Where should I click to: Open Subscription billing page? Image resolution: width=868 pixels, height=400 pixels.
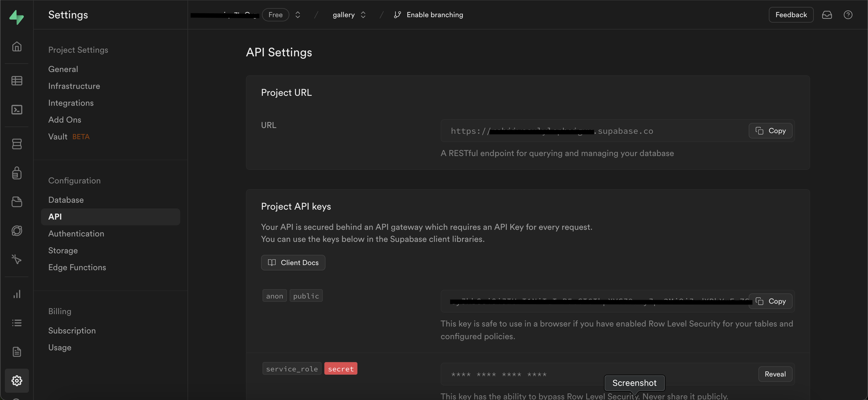coord(72,330)
